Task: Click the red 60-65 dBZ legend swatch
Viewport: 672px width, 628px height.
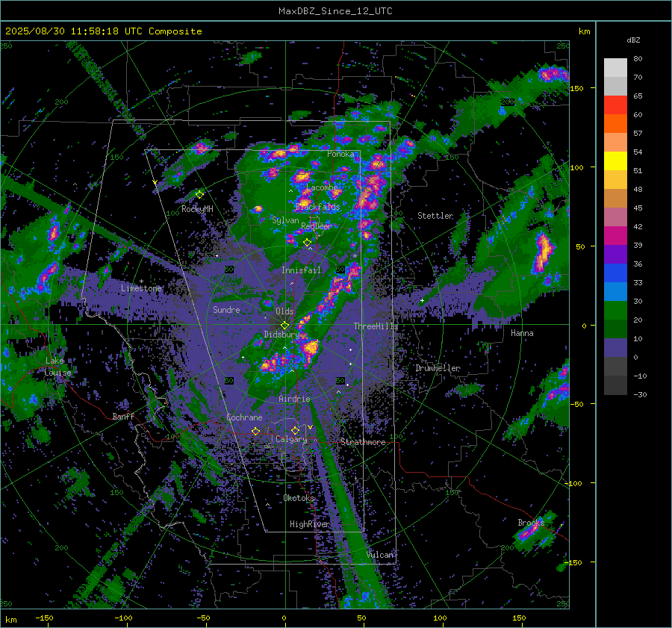Action: [x=615, y=105]
